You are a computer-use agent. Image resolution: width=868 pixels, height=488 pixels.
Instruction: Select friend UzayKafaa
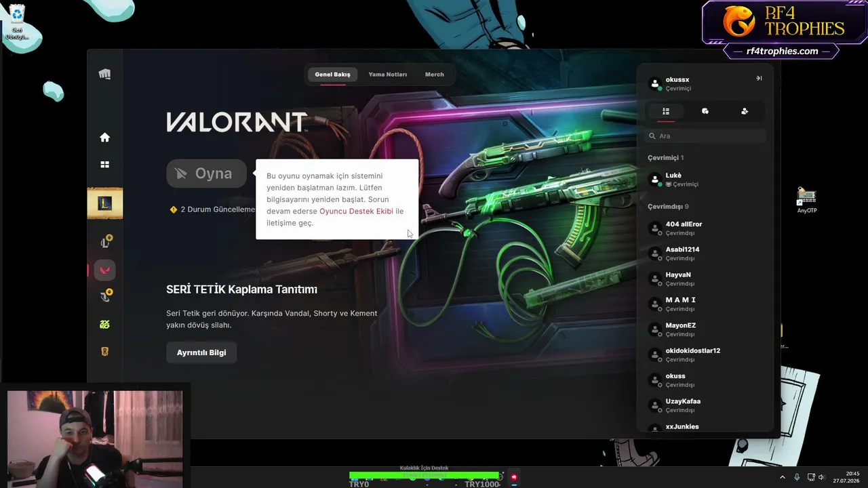click(705, 405)
